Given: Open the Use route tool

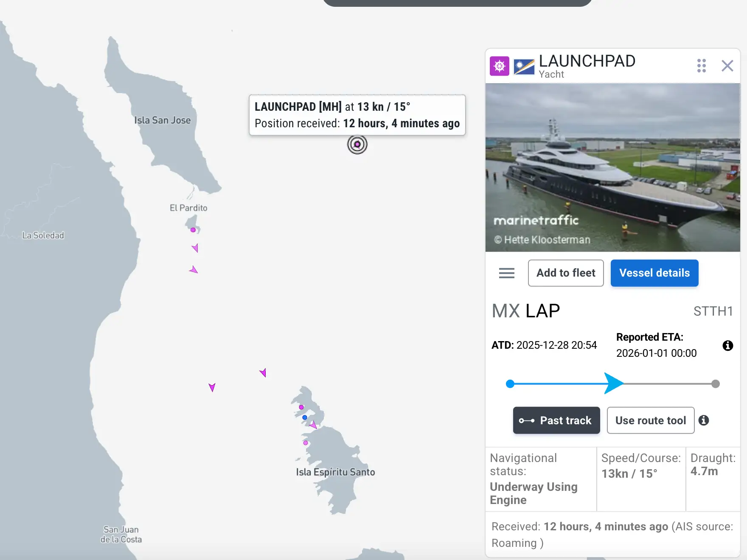Looking at the screenshot, I should click(651, 420).
